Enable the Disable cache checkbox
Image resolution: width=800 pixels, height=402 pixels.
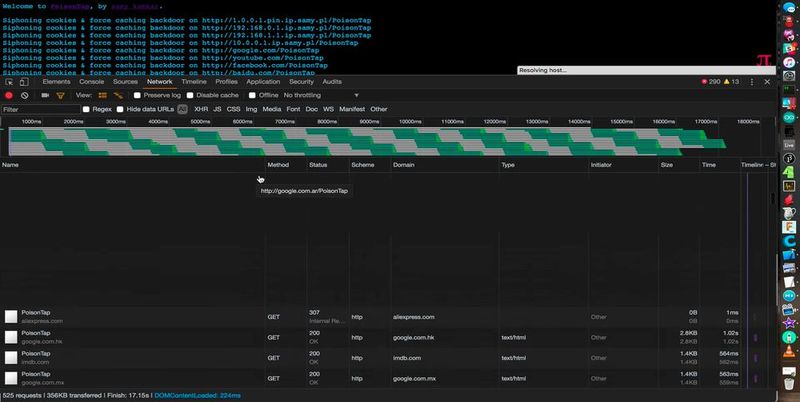pyautogui.click(x=190, y=95)
